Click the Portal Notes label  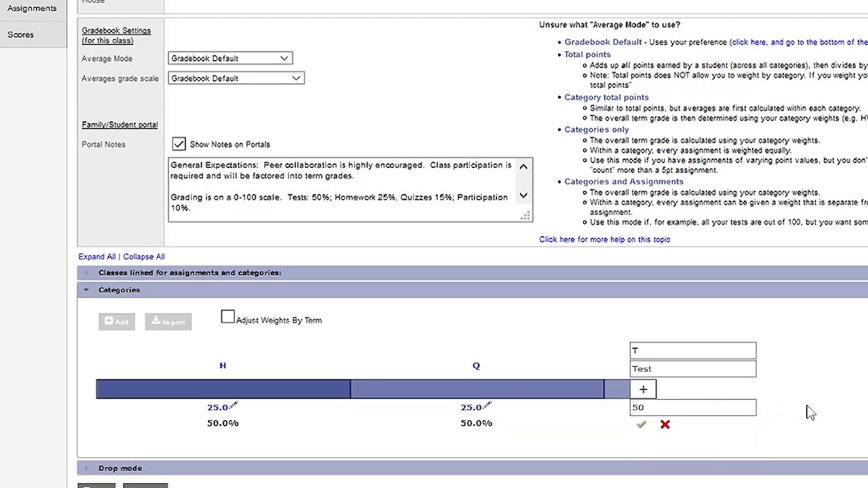pyautogui.click(x=103, y=144)
